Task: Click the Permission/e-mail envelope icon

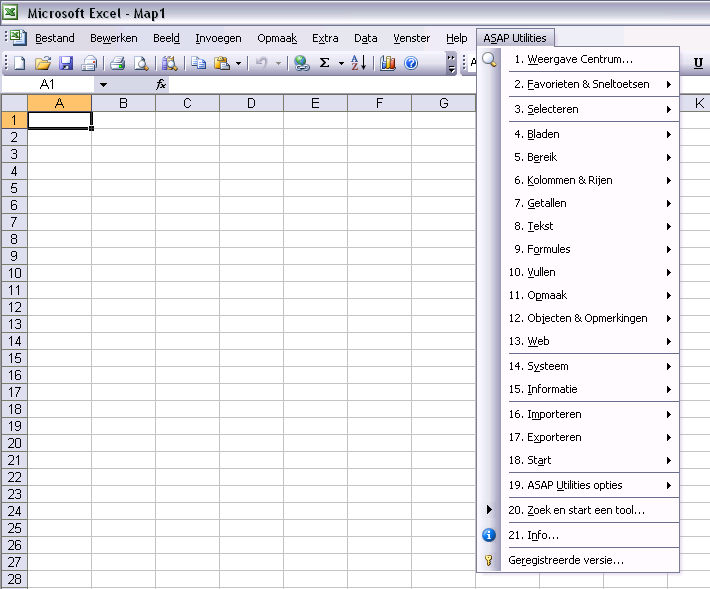Action: point(89,63)
